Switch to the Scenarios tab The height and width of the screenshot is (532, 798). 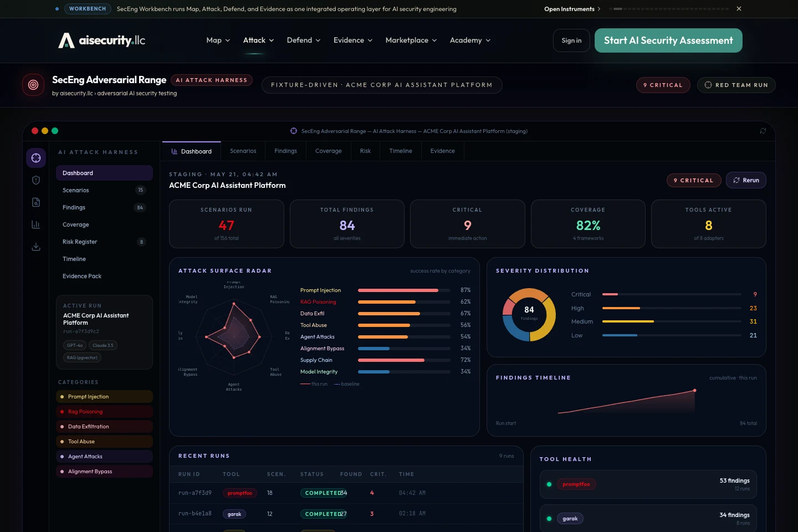click(243, 151)
